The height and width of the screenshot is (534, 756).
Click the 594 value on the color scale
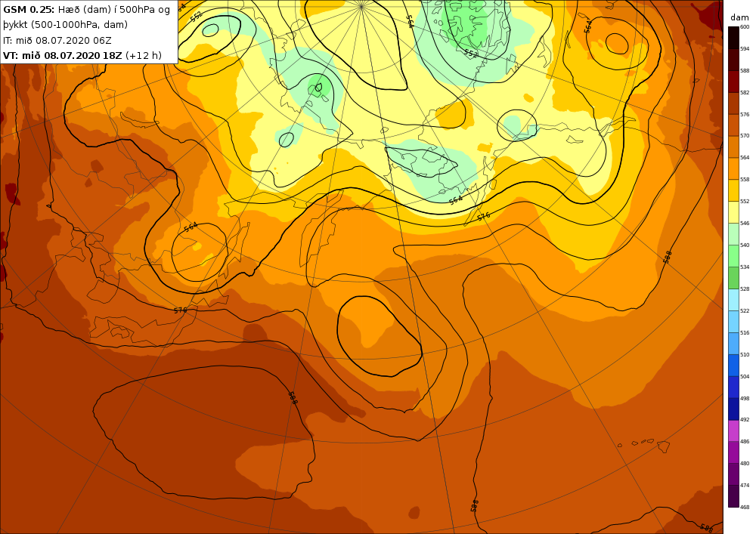click(745, 48)
